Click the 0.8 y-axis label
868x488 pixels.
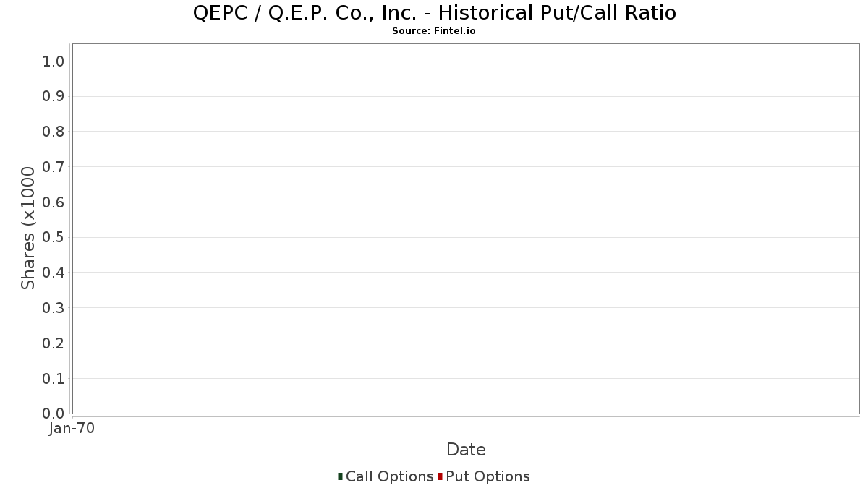54,132
